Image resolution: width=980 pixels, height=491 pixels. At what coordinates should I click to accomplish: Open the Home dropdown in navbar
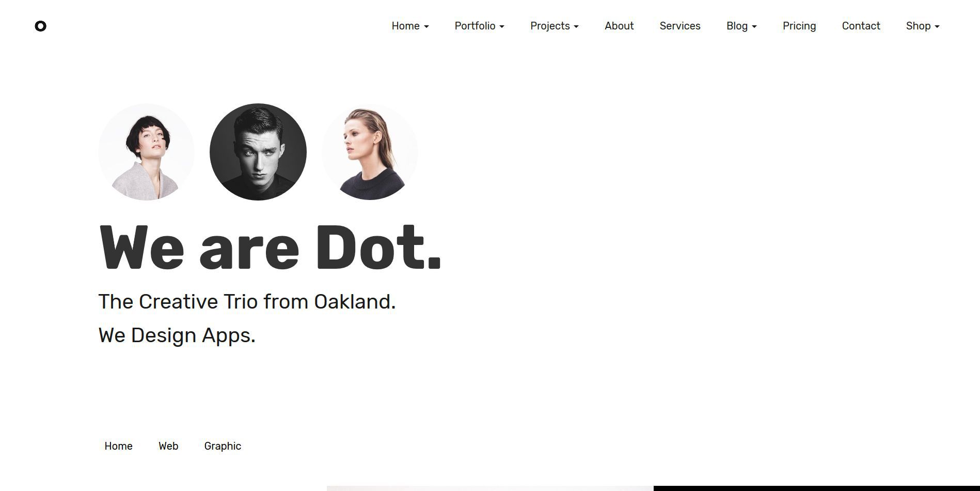tap(410, 26)
